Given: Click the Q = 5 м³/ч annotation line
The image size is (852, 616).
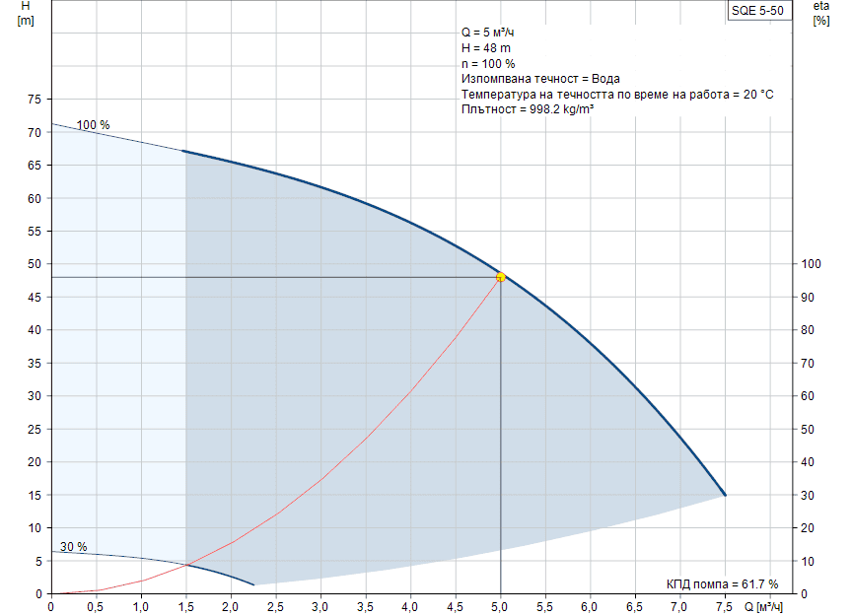Looking at the screenshot, I should [487, 32].
